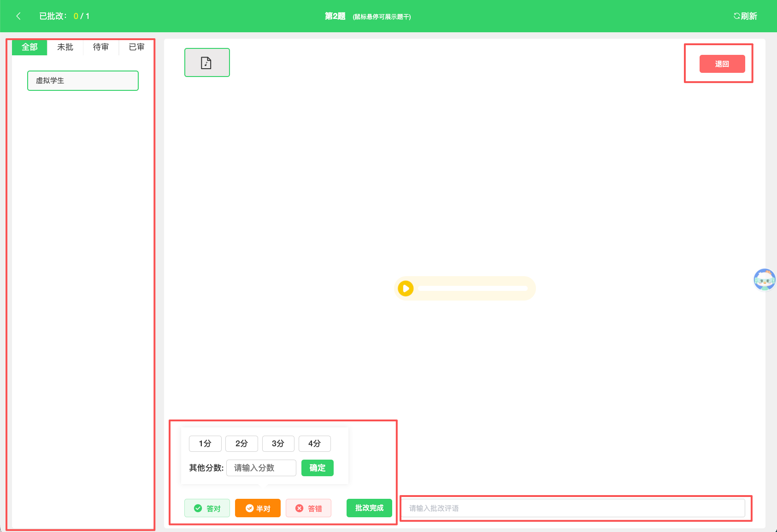Mark answer as correct 答对

click(x=207, y=508)
